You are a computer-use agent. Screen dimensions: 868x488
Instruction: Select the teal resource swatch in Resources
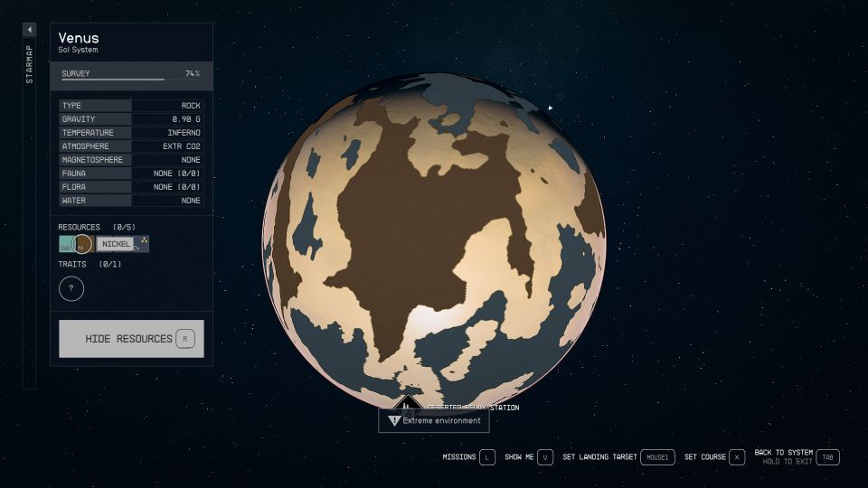click(x=65, y=244)
